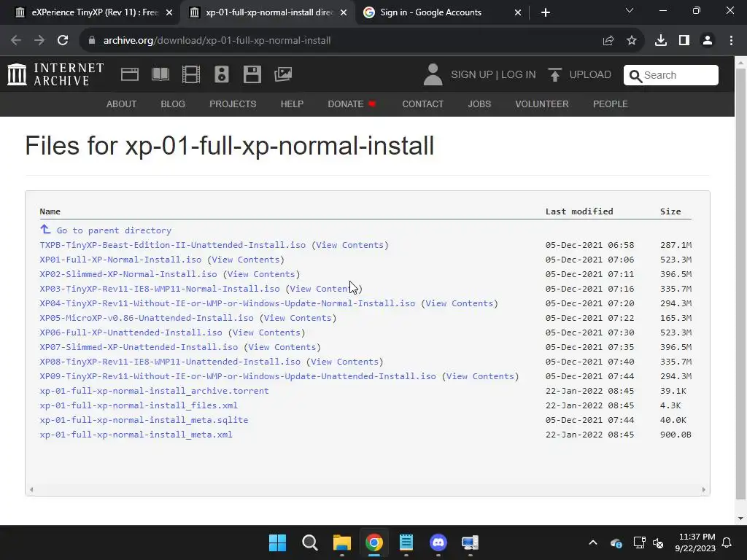Screen dimensions: 747x560
Task: Open the DONATE menu item
Action: (x=352, y=104)
